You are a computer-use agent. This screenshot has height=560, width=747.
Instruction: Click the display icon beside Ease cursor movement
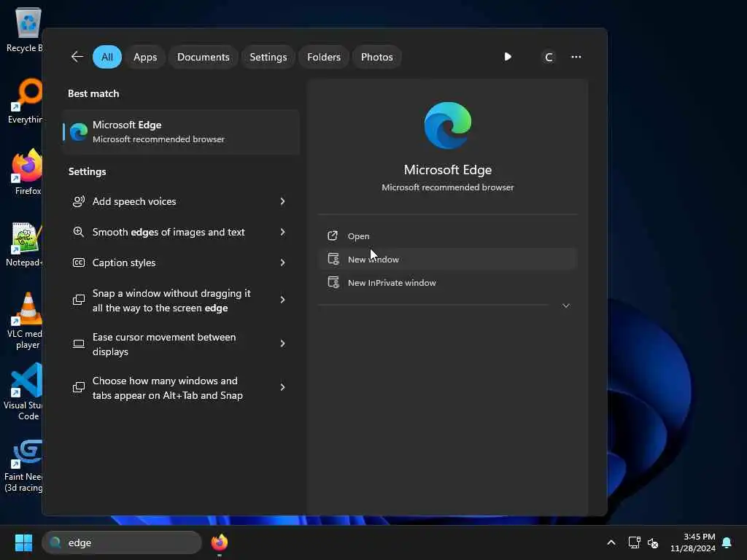tap(79, 343)
